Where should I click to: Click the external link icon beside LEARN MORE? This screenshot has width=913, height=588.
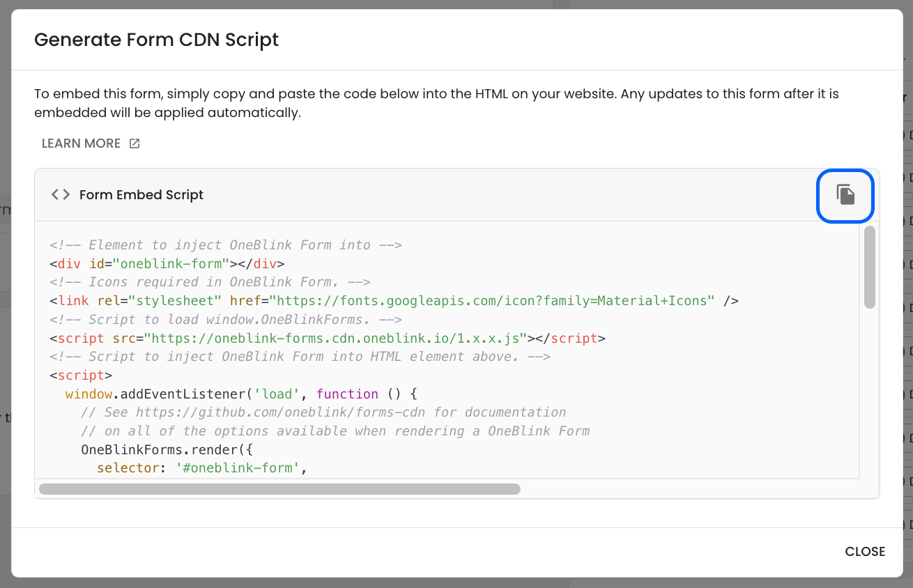135,144
